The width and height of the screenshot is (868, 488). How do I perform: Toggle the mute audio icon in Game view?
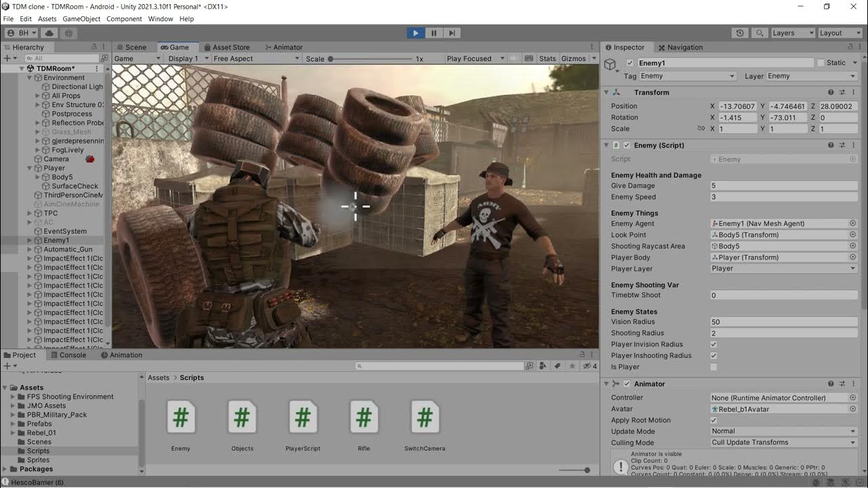(x=514, y=59)
